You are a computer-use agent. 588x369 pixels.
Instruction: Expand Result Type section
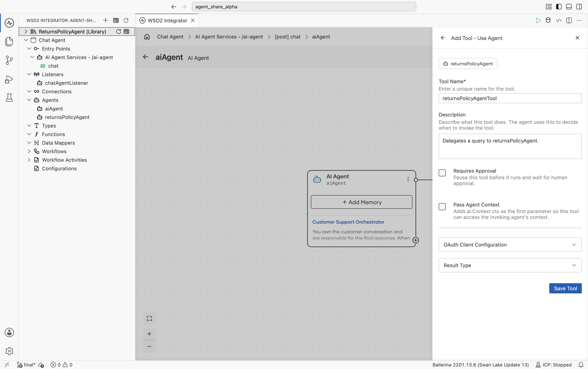(x=510, y=265)
